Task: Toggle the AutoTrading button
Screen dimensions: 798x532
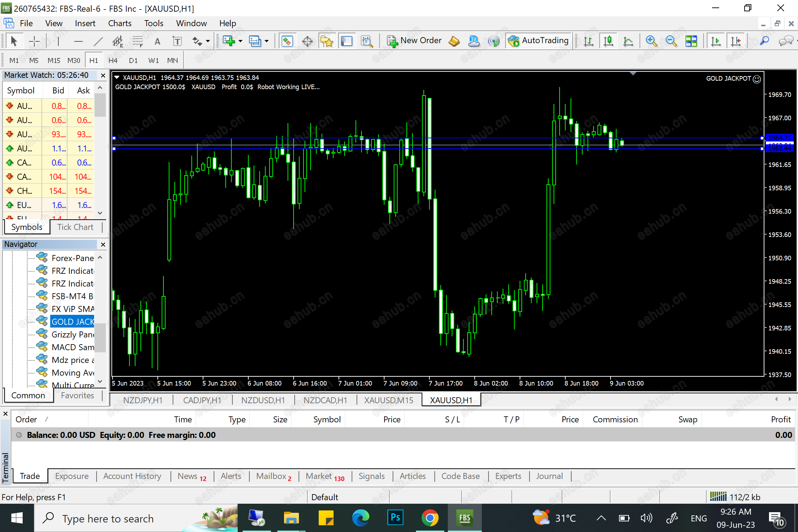Action: pyautogui.click(x=538, y=41)
